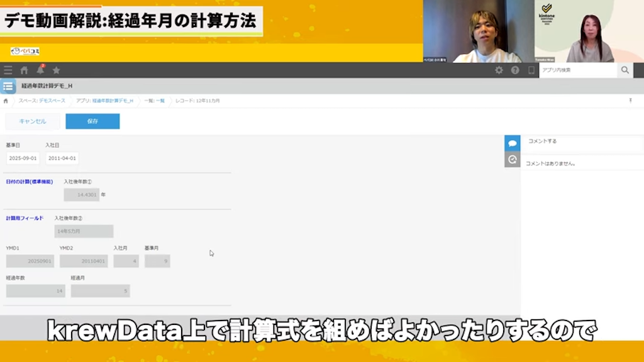This screenshot has height=362, width=644.
Task: Switch to mobile view icon
Action: [x=531, y=70]
